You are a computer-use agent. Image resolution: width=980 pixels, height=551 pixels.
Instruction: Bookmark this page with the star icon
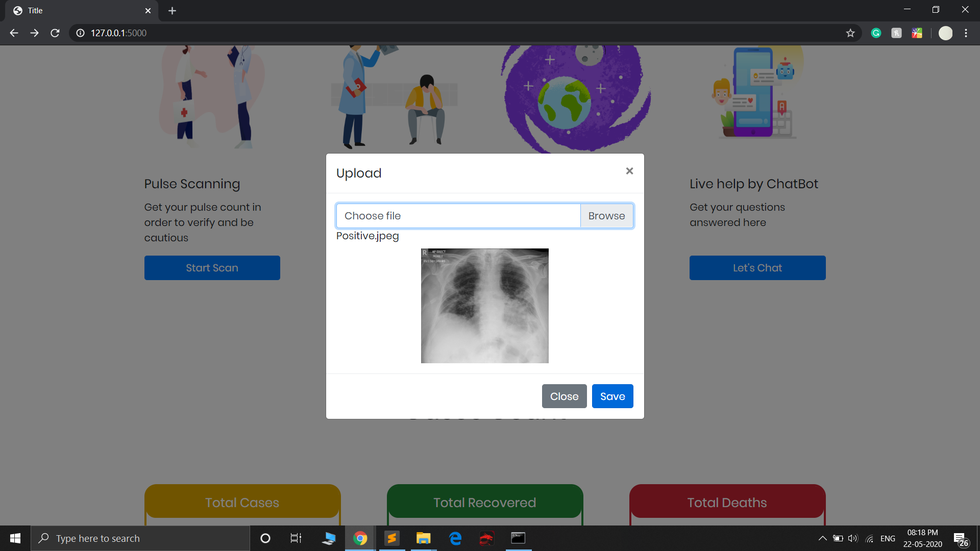(850, 33)
